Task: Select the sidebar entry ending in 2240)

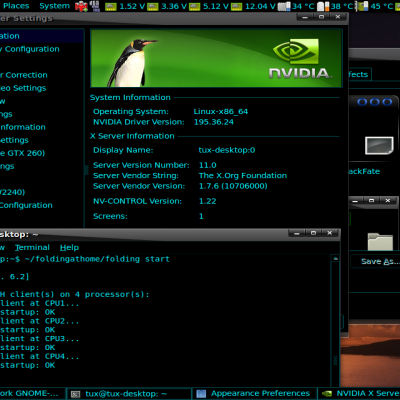Action: tap(13, 192)
